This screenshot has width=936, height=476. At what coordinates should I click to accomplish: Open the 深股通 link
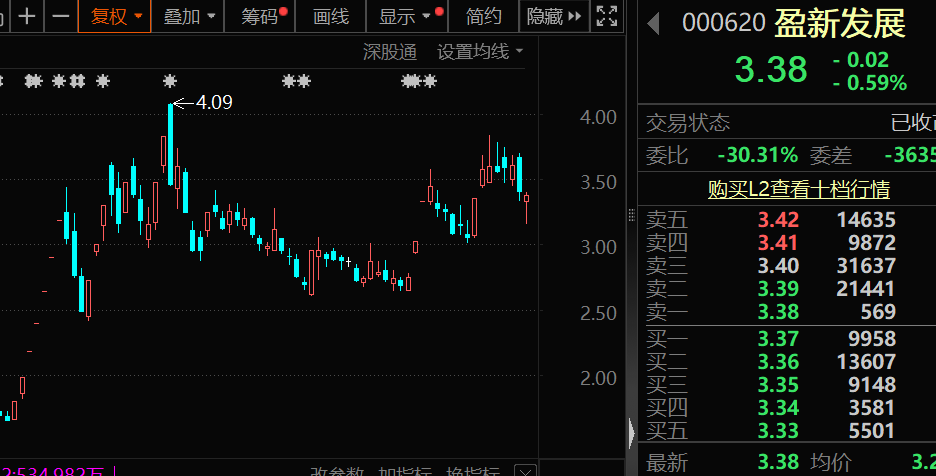(x=390, y=52)
